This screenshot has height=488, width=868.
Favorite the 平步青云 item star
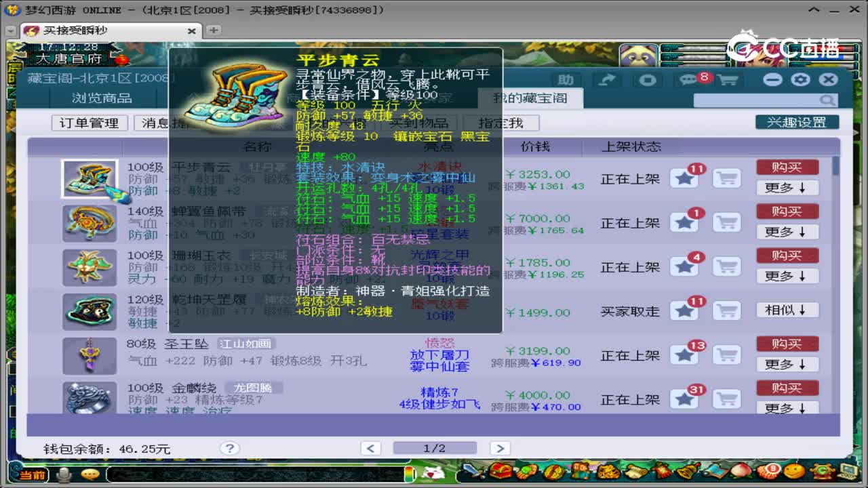(x=685, y=179)
